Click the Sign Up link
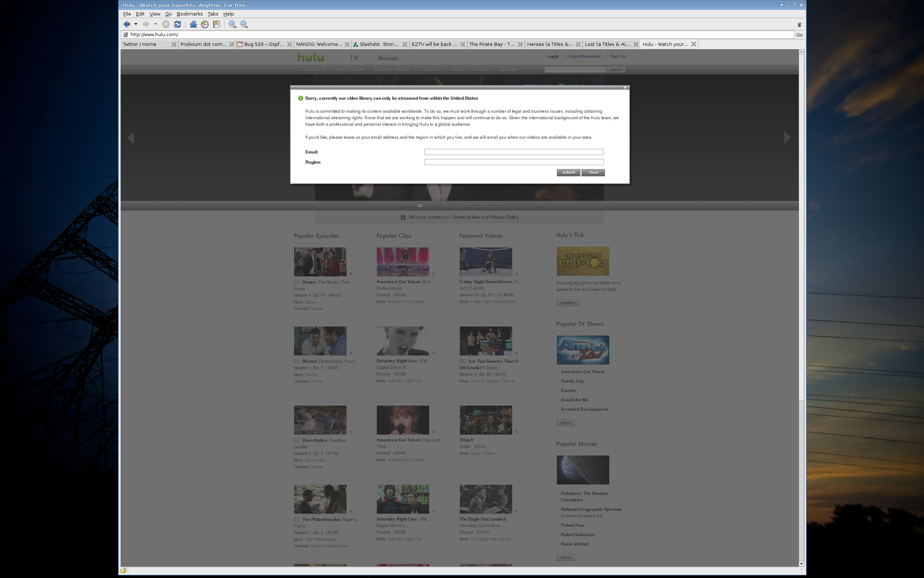The width and height of the screenshot is (924, 578). [x=618, y=56]
